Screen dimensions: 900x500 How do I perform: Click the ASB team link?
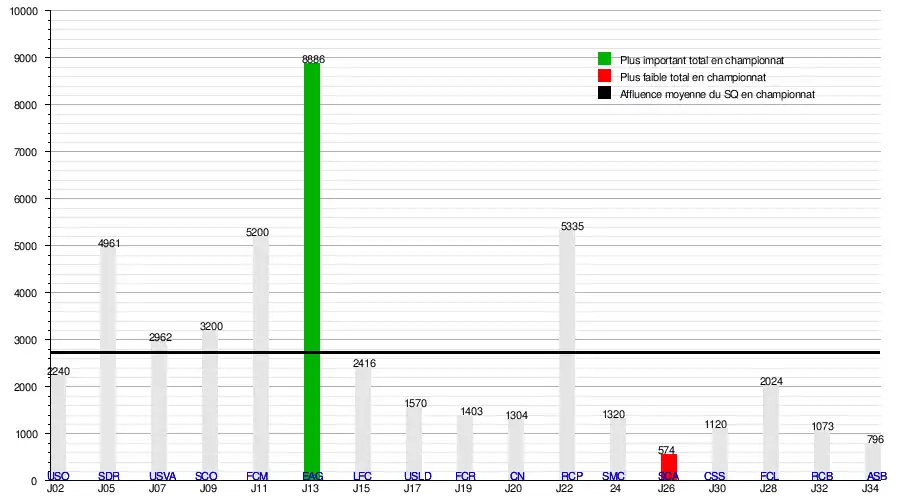click(x=876, y=476)
